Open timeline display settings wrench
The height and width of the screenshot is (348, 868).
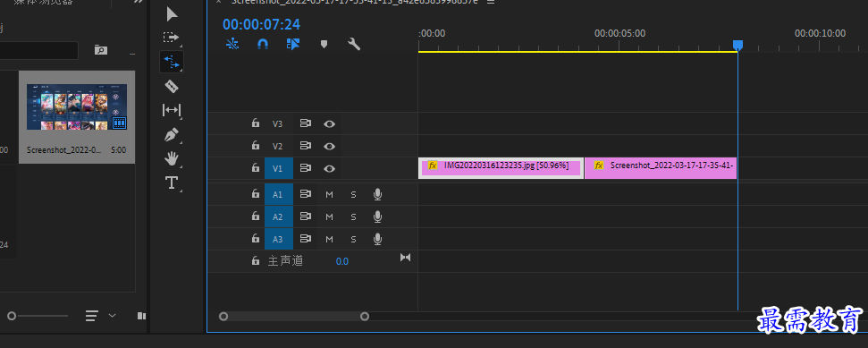(x=354, y=44)
